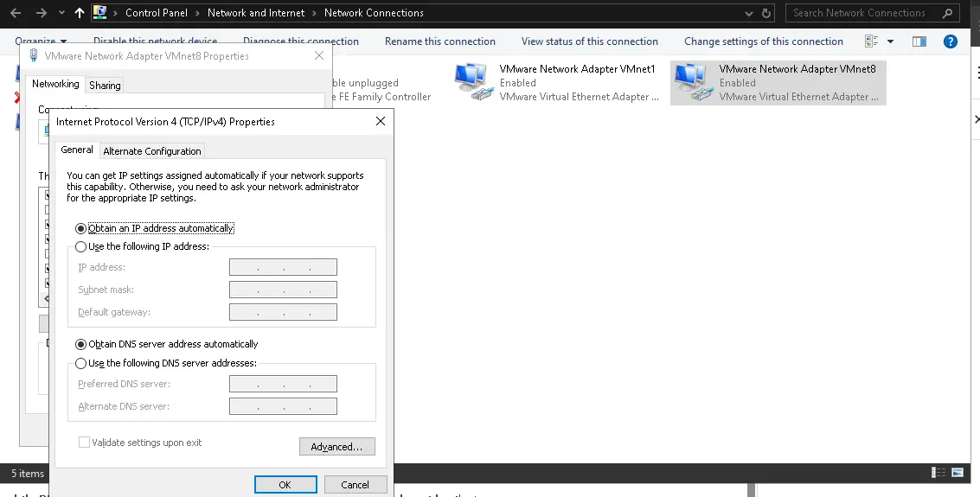Choose Obtain DNS server address automatically

81,344
